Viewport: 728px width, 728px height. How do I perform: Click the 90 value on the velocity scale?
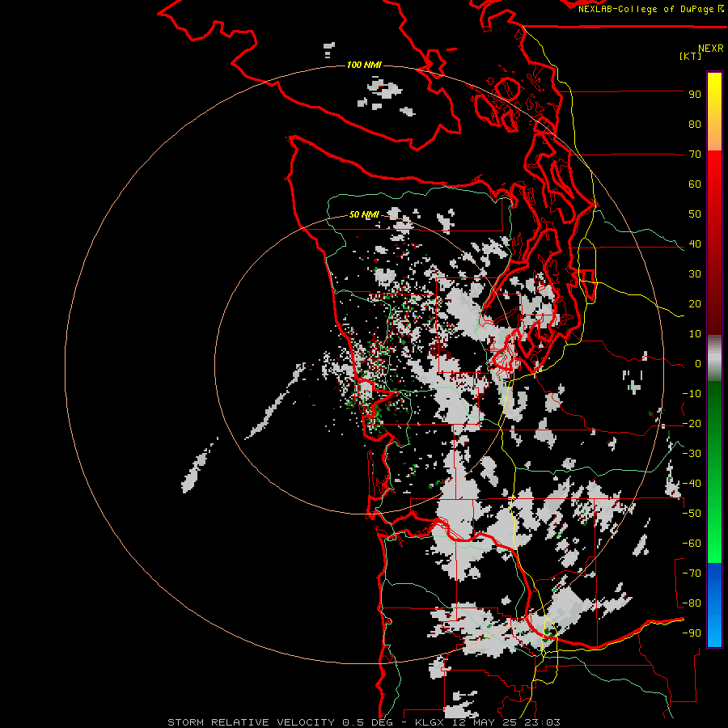pyautogui.click(x=695, y=95)
